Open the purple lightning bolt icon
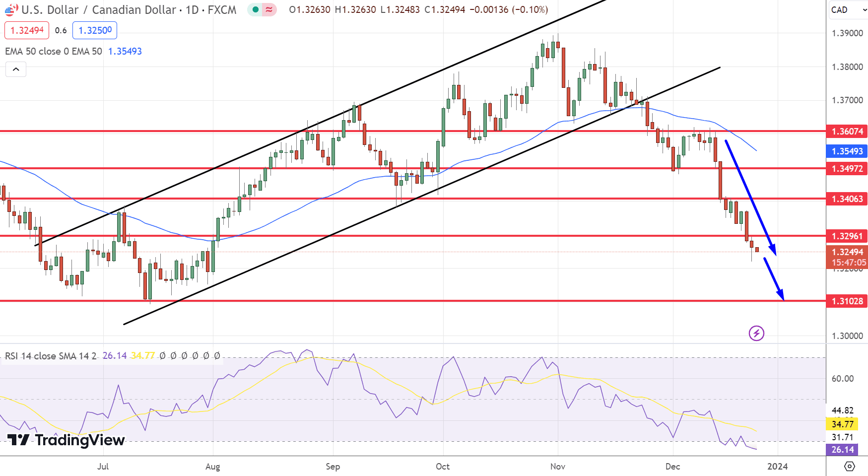The height and width of the screenshot is (476, 868). [x=756, y=333]
